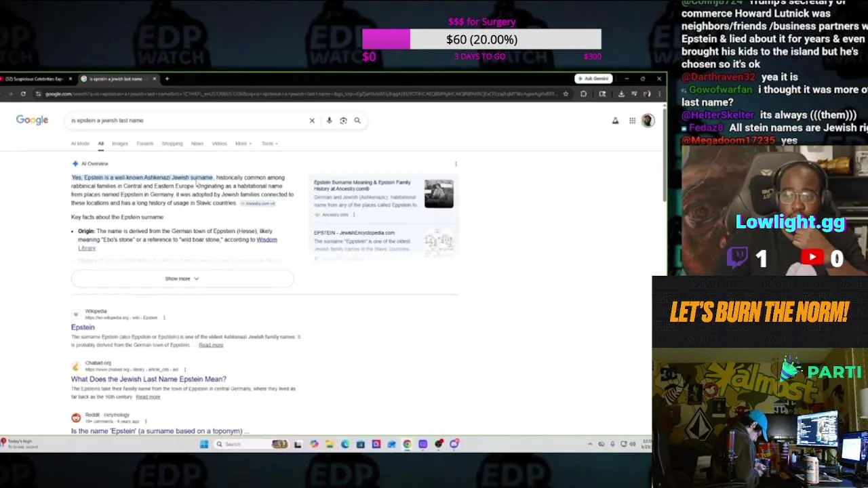Open the Google apps grid
Screen dimensions: 868x488
tap(632, 121)
